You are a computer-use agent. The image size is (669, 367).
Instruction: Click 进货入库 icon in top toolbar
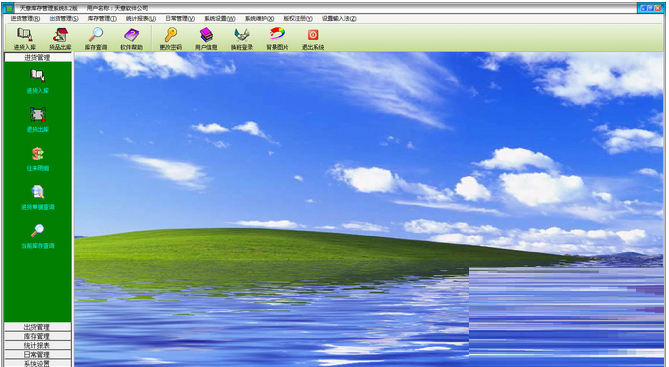[x=24, y=38]
